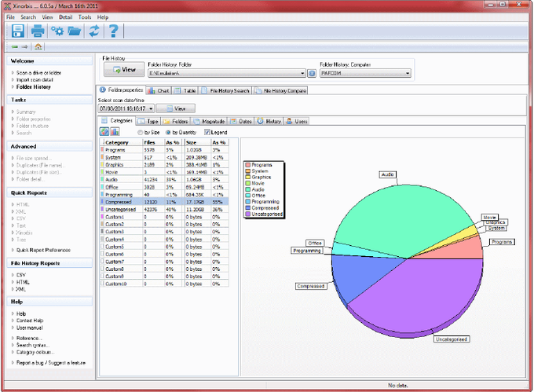Click the large View button in File History
The width and height of the screenshot is (534, 392).
[x=124, y=70]
